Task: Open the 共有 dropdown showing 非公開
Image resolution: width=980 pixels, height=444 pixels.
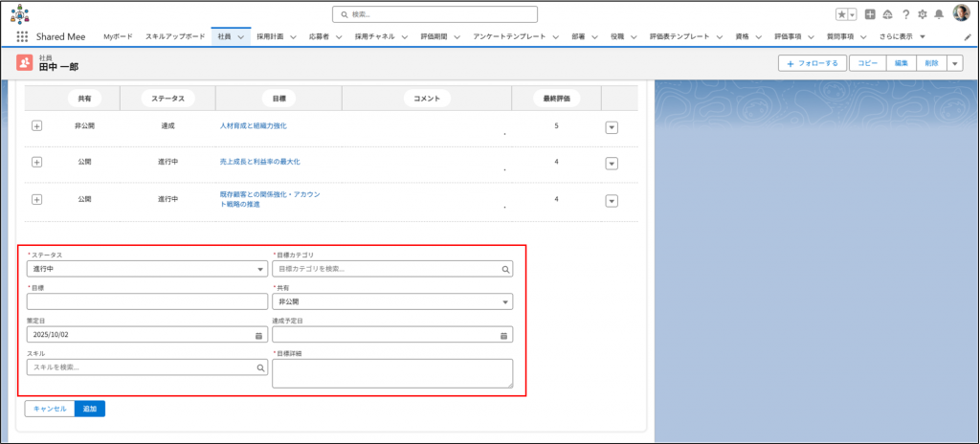Action: point(392,302)
